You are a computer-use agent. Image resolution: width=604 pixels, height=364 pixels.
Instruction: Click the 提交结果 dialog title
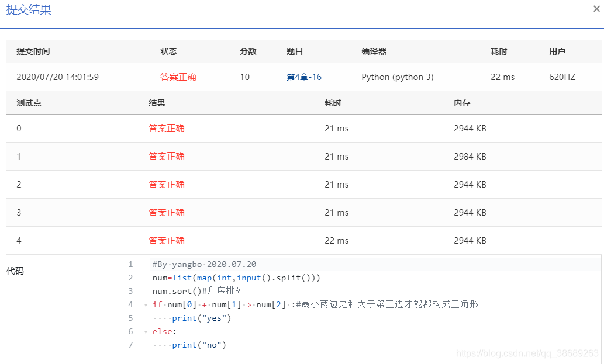pos(29,9)
